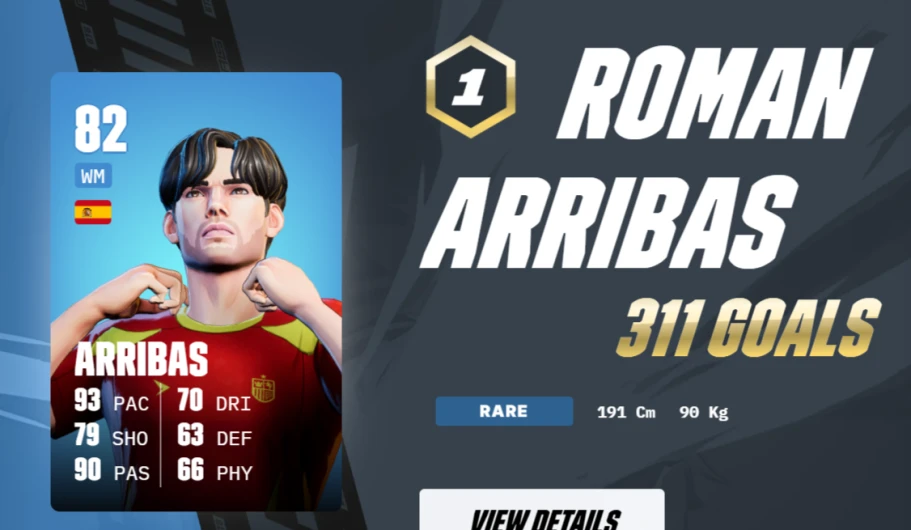Click the 90 Kg weight text

point(704,413)
